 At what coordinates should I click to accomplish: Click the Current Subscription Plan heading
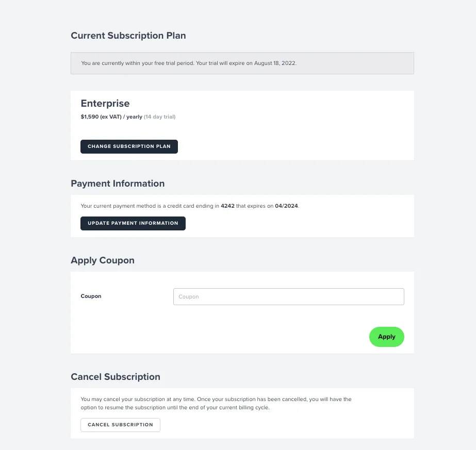(x=128, y=36)
